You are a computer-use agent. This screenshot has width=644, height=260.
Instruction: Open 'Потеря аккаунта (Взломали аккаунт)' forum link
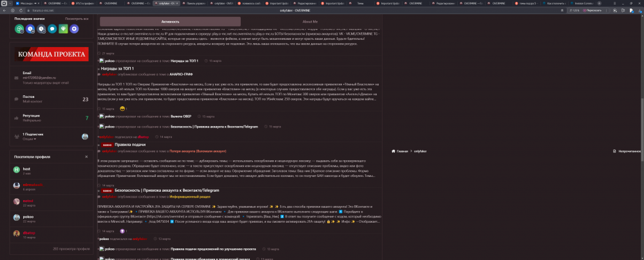pos(197,152)
